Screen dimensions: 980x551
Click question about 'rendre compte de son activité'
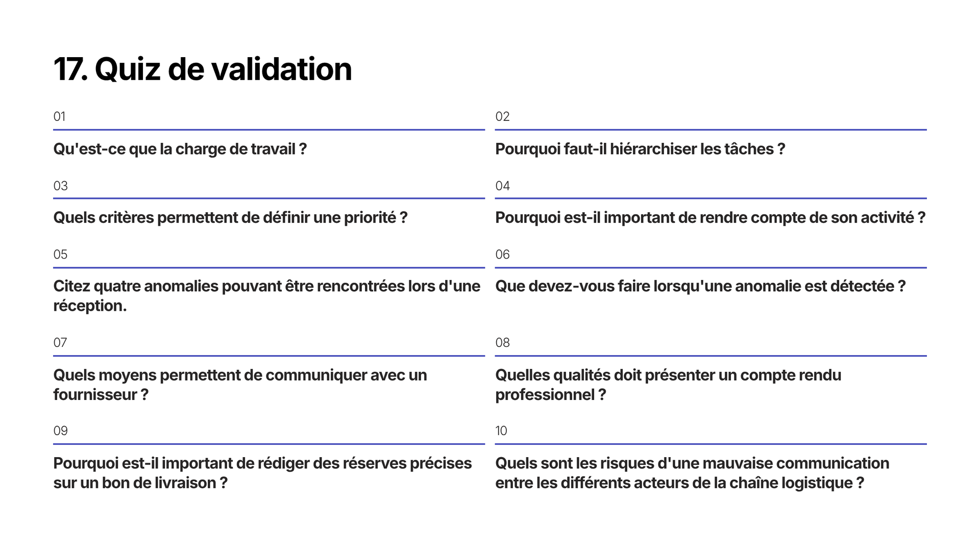tap(710, 218)
